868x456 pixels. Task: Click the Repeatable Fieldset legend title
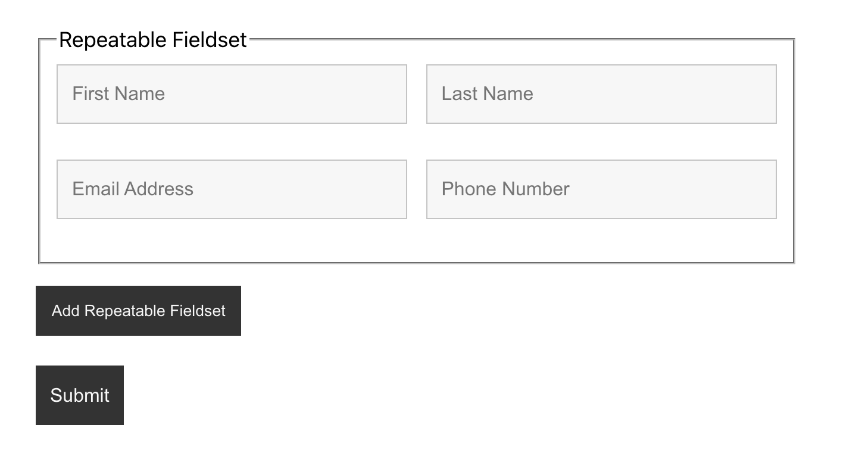tap(153, 40)
